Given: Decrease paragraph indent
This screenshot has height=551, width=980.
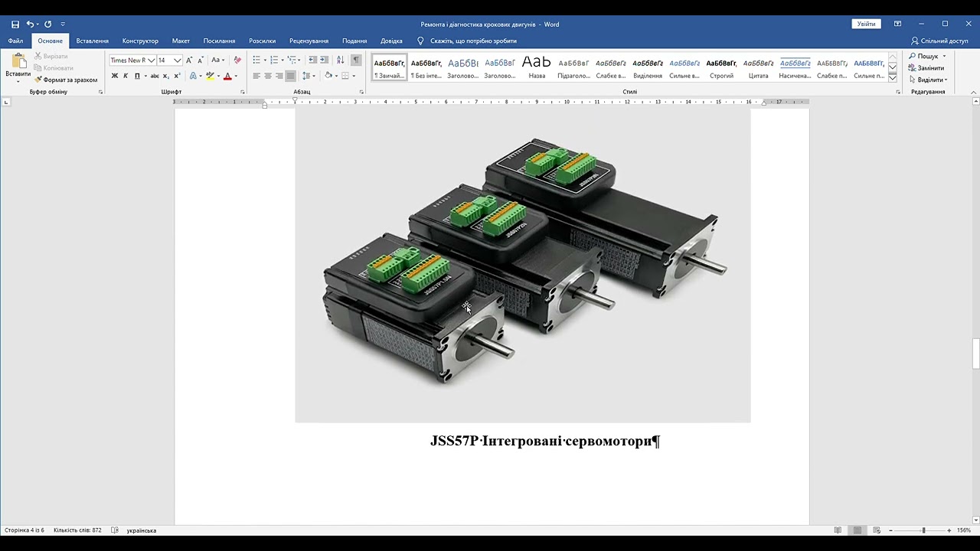Looking at the screenshot, I should 313,60.
